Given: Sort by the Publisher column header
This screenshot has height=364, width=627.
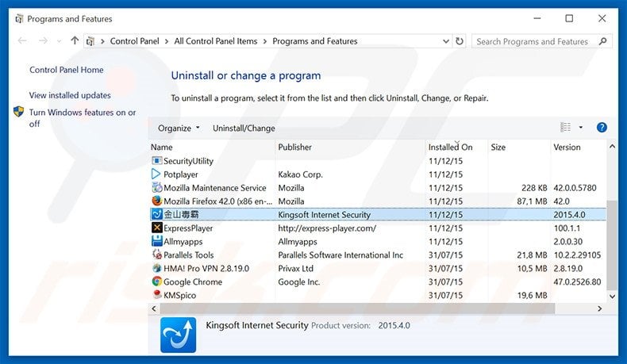Looking at the screenshot, I should (x=350, y=147).
